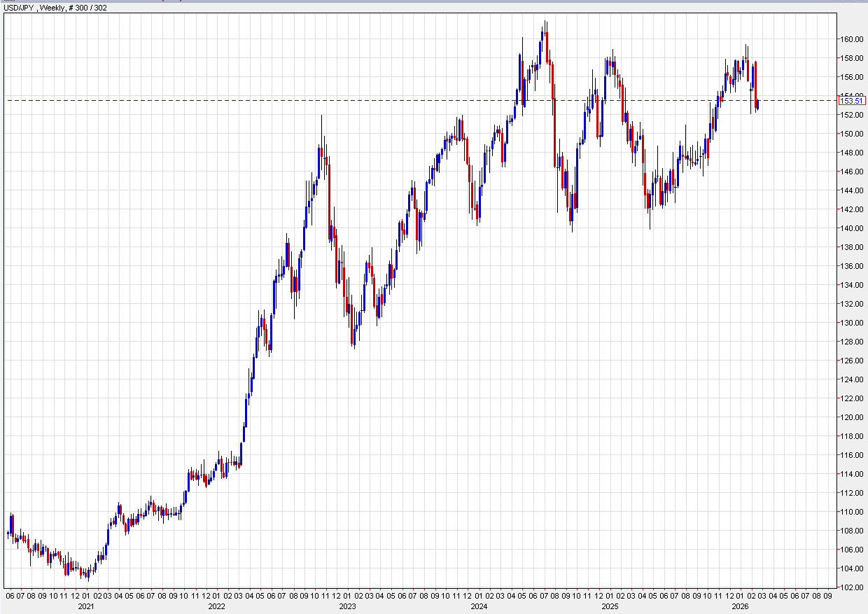Select the 2025 year label

click(x=611, y=608)
